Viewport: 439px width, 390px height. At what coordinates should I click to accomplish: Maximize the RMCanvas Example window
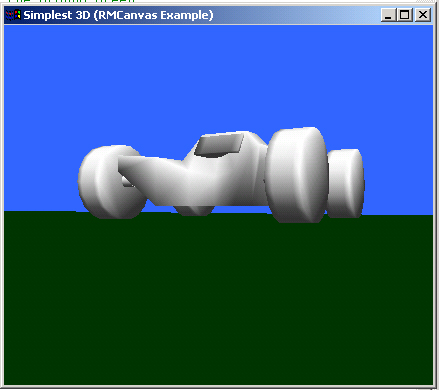[405, 15]
